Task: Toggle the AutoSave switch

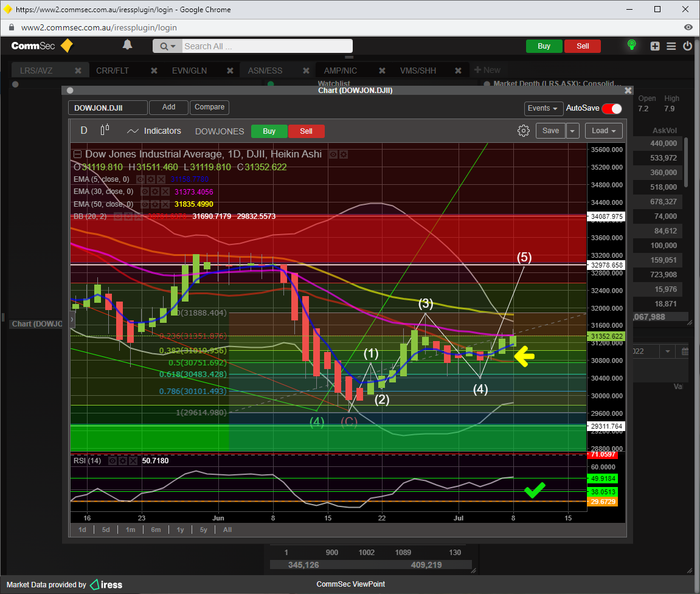Action: (612, 108)
